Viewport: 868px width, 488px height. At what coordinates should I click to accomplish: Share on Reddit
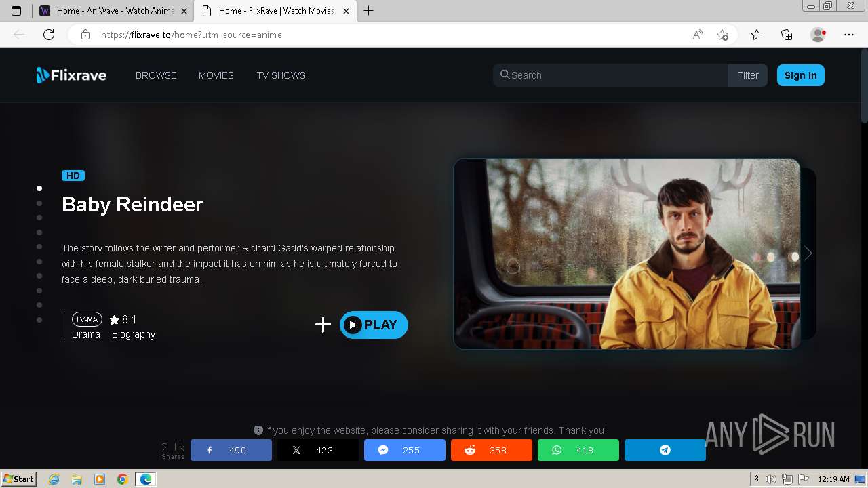pos(492,450)
